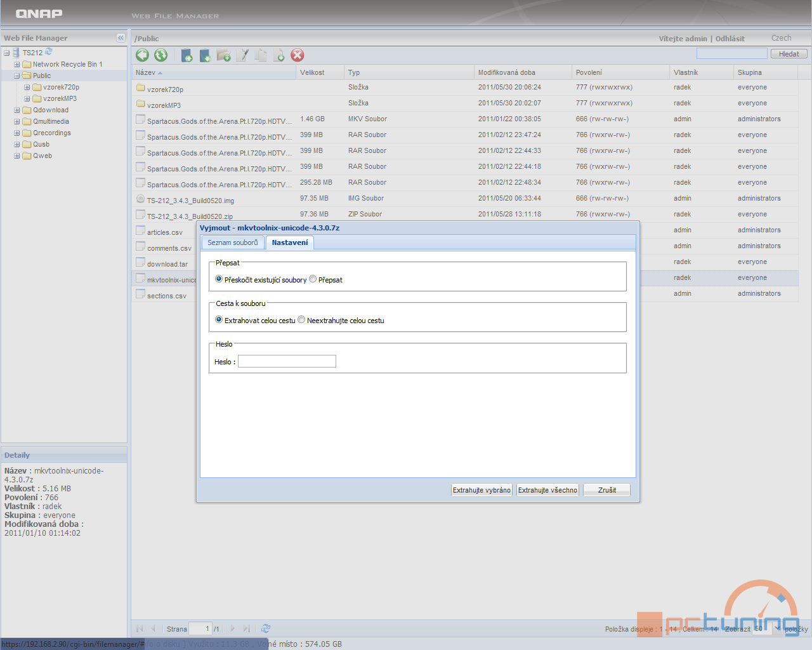This screenshot has height=650, width=812.
Task: Click the Strana page number field
Action: click(200, 628)
